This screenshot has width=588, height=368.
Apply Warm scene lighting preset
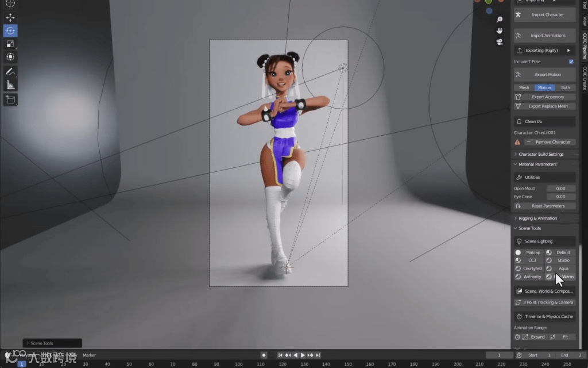click(x=560, y=277)
